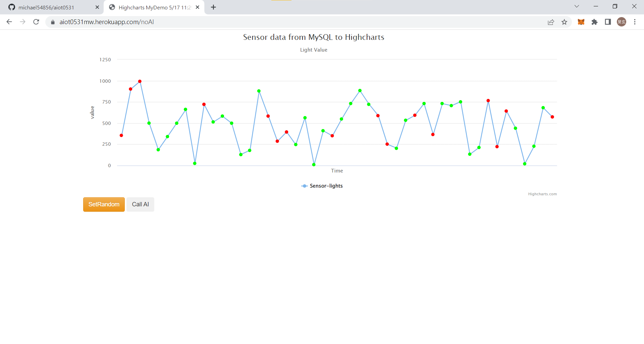Click the value y-axis label
The width and height of the screenshot is (644, 344).
pyautogui.click(x=92, y=112)
